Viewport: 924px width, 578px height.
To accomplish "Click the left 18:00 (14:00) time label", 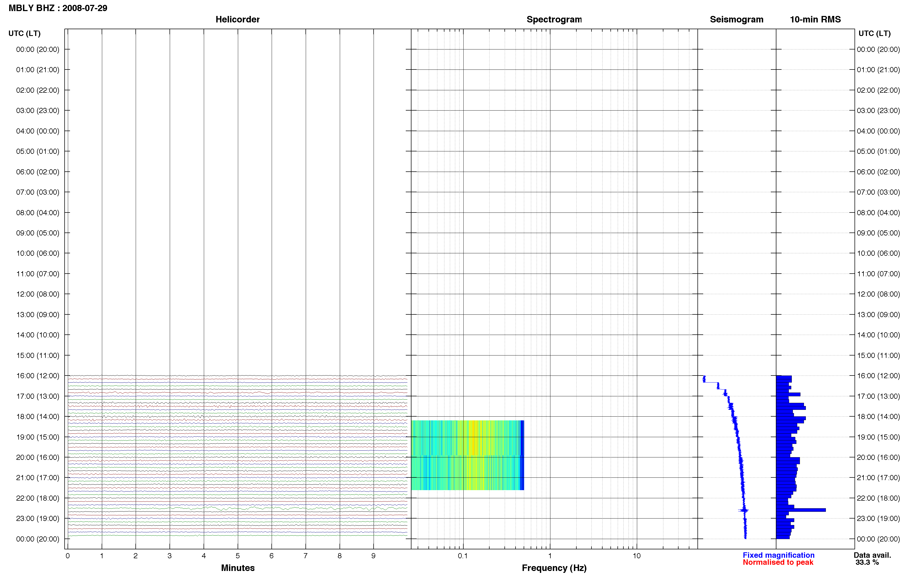I will 38,417.
